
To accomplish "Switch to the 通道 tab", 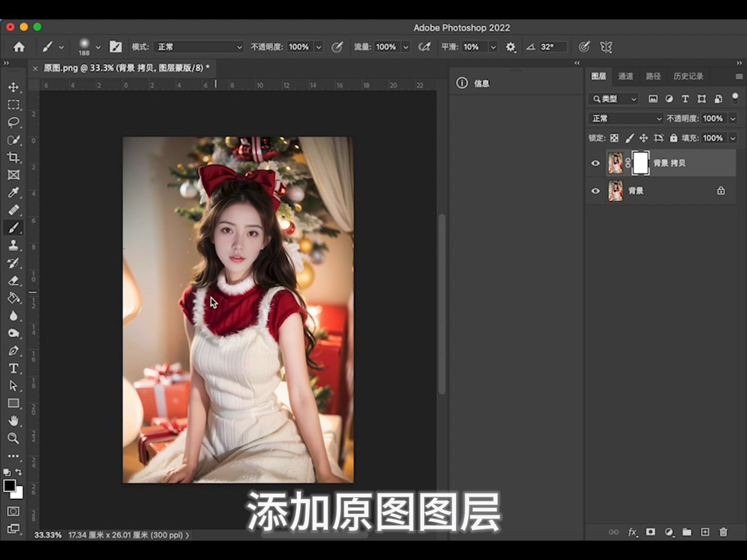I will pos(626,76).
